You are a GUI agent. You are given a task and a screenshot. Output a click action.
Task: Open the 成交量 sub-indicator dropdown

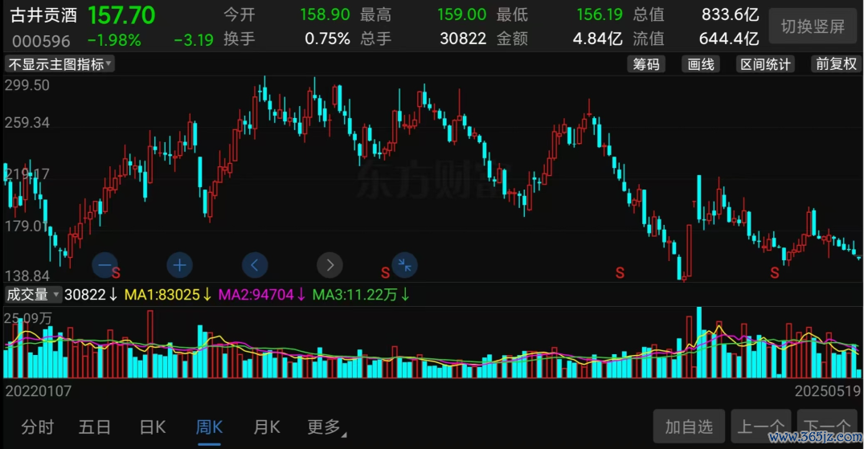[x=33, y=295]
